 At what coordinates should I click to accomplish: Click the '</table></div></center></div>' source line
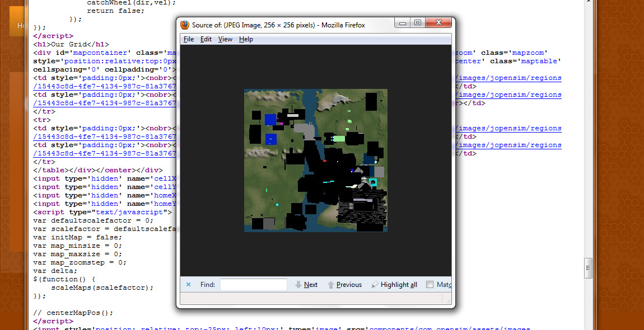click(x=98, y=170)
